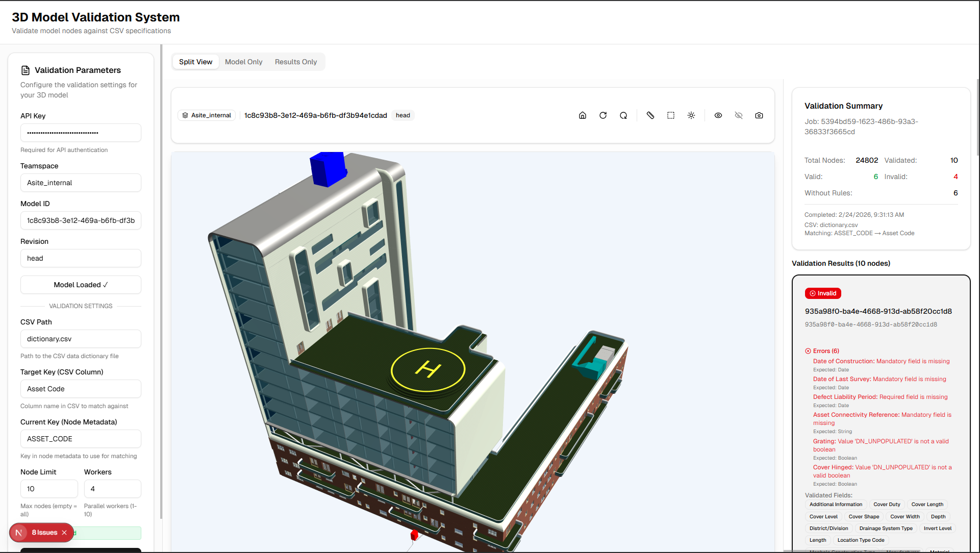
Task: Click the CSV Path field containing dictionary.csv
Action: pyautogui.click(x=80, y=339)
